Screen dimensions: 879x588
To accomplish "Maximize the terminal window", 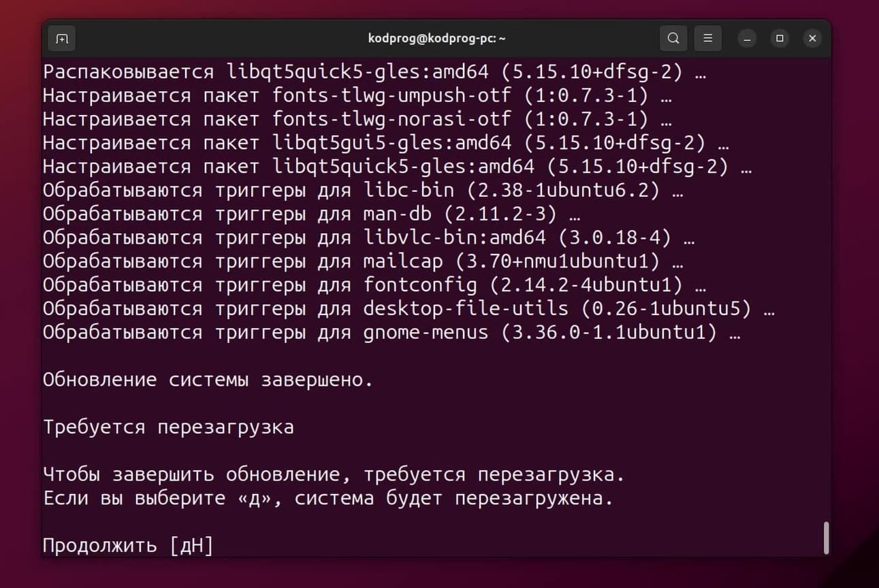I will pos(780,39).
